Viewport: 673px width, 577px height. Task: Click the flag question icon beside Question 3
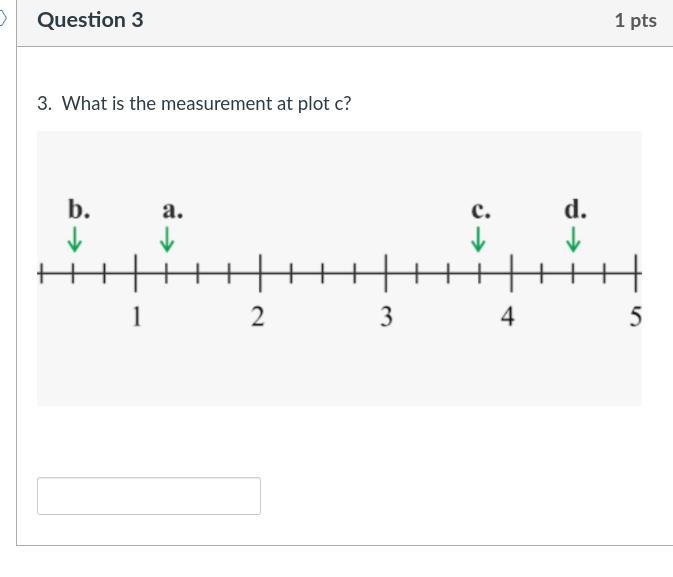coord(3,20)
